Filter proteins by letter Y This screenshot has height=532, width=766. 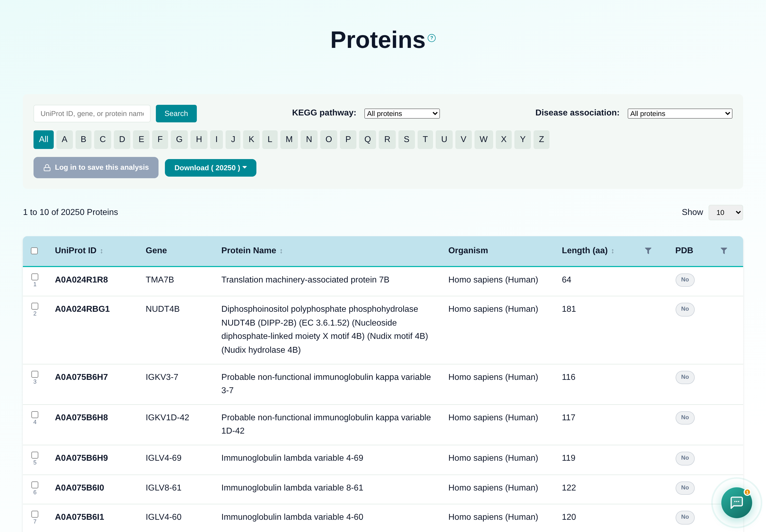click(x=522, y=139)
